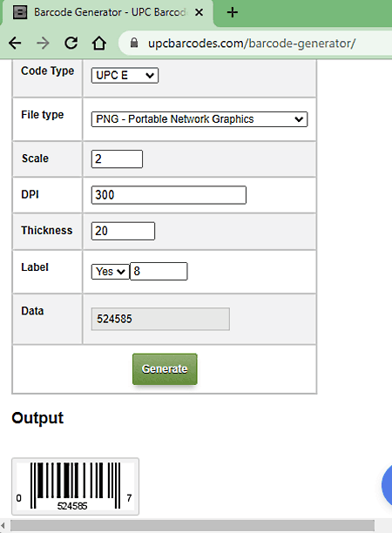Click the File type label text
Viewport: 392px width, 533px height.
tap(42, 115)
